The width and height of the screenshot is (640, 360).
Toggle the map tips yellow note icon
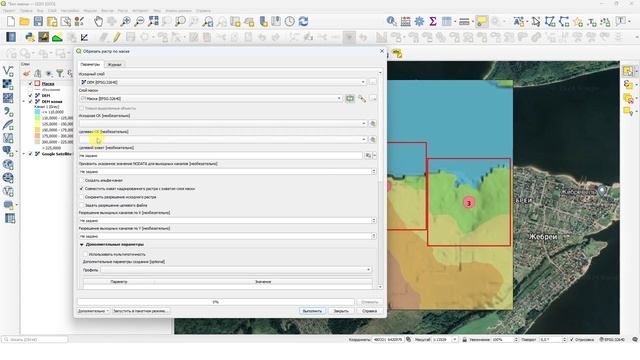point(482,22)
